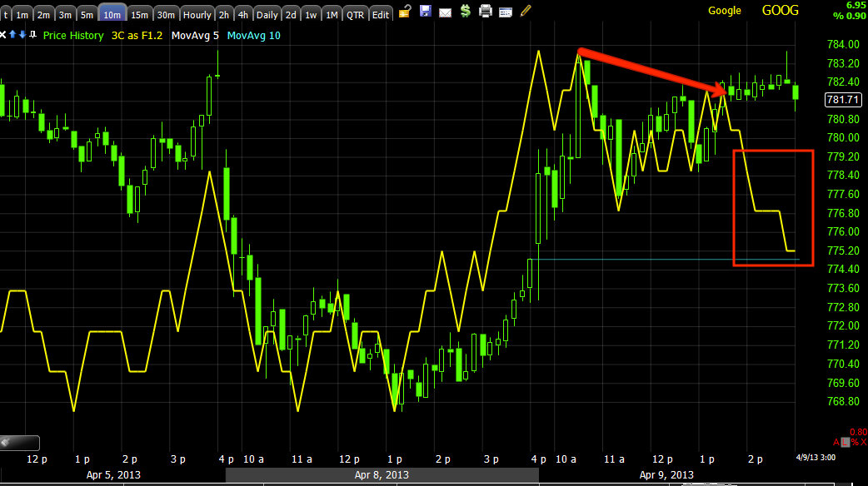Switch to Daily timeframe tab
Screen dimensions: 868x486
(267, 15)
